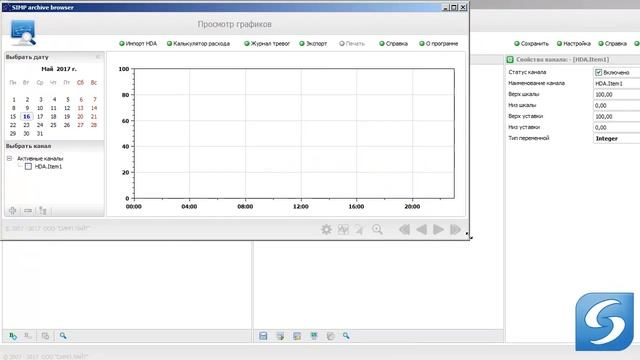Click the Верх шкалы value field
The width and height of the screenshot is (640, 360).
pyautogui.click(x=616, y=94)
